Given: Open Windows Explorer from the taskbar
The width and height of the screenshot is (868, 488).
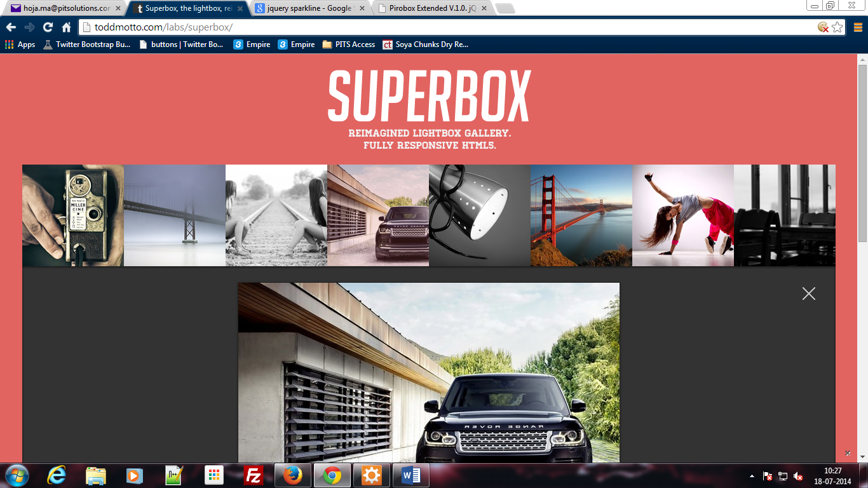Looking at the screenshot, I should pyautogui.click(x=96, y=475).
